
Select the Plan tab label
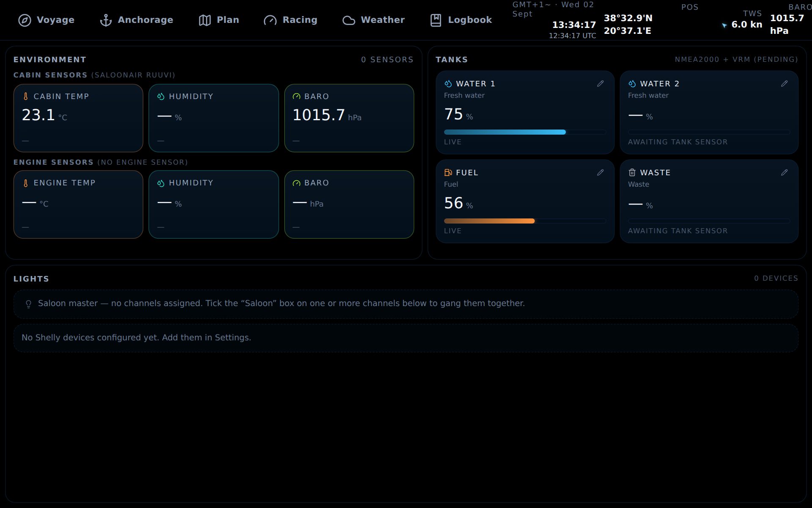[228, 20]
